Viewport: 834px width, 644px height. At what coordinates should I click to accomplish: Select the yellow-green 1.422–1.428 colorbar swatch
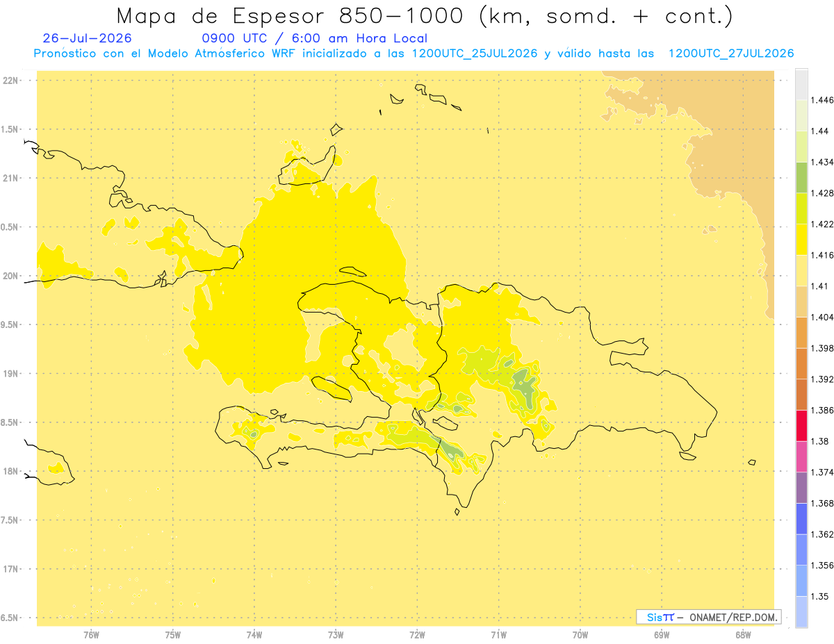pyautogui.click(x=801, y=208)
